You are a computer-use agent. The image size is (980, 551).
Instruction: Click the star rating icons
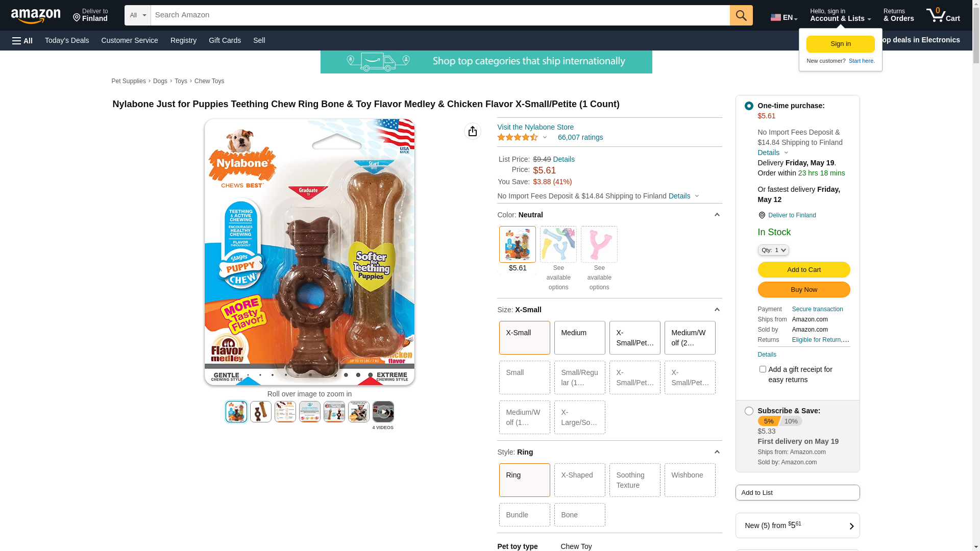tap(518, 137)
